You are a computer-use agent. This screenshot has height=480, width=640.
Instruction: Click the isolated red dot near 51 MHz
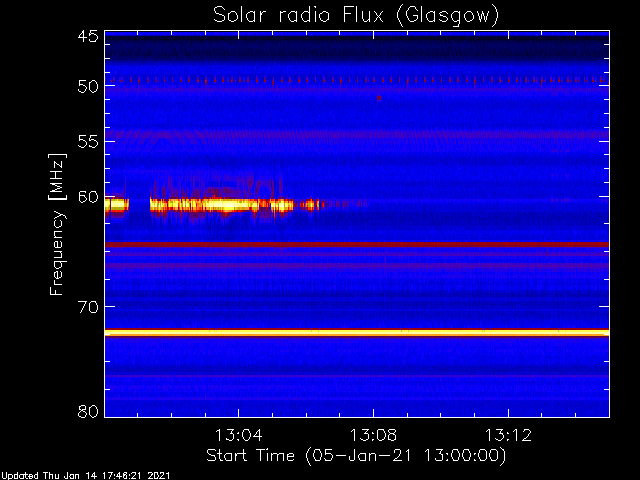point(379,98)
